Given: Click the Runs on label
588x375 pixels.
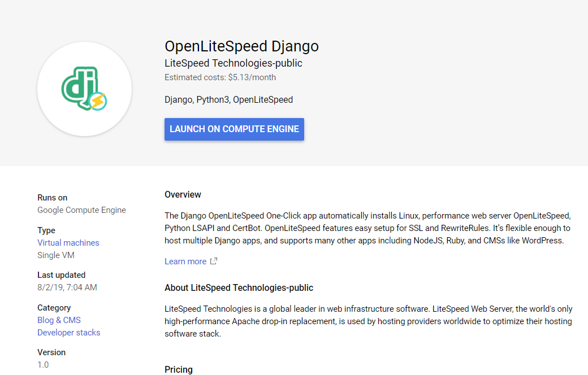Looking at the screenshot, I should click(x=53, y=198).
